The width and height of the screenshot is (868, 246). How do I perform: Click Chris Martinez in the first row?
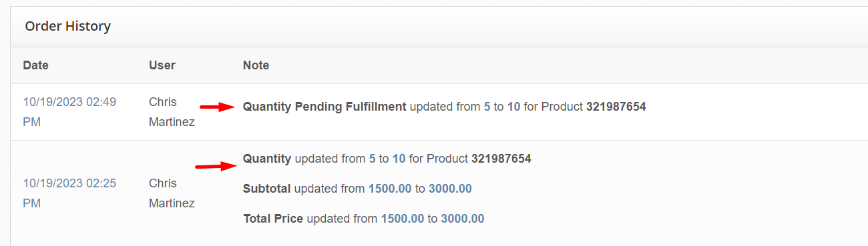click(x=172, y=112)
